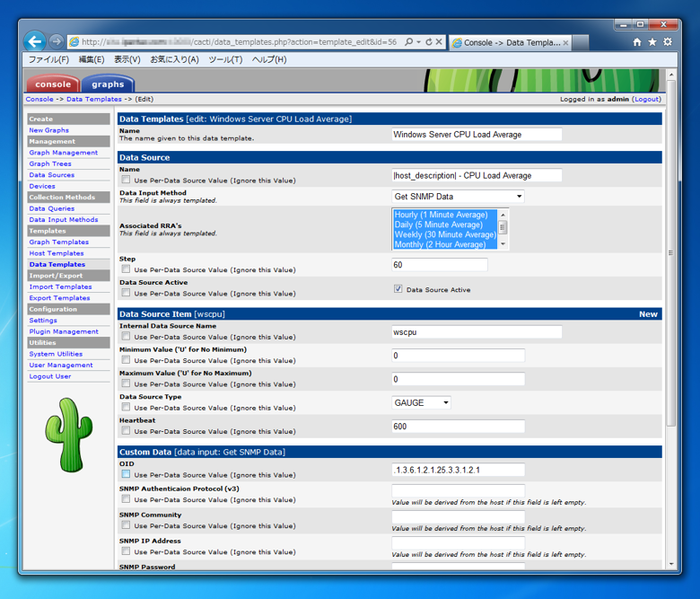This screenshot has height=599, width=700.
Task: Click the Heartbeat value field
Action: click(x=458, y=427)
